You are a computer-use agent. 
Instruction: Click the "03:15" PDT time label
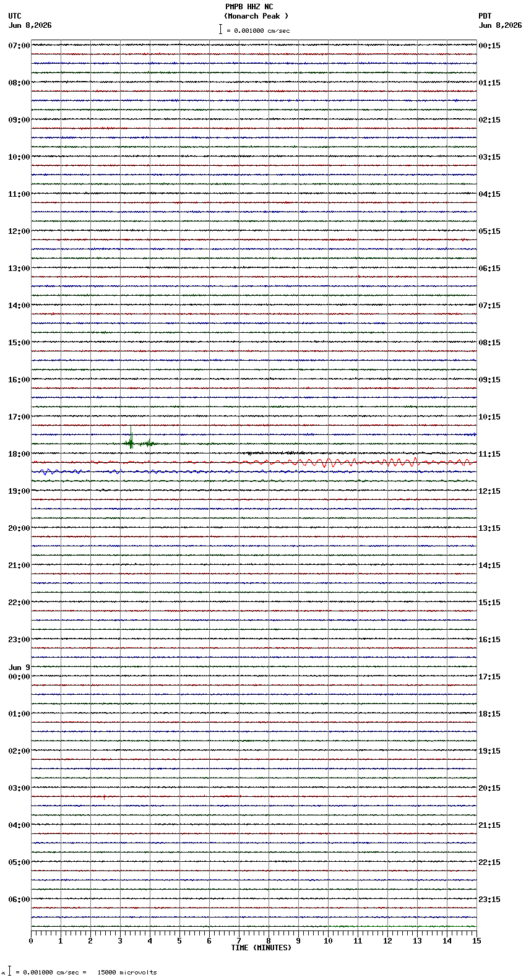click(489, 157)
